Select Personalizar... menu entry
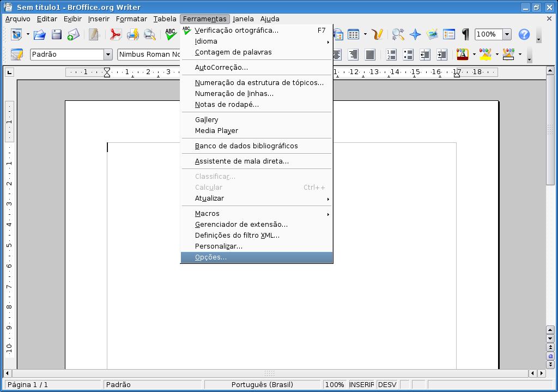 [x=257, y=246]
